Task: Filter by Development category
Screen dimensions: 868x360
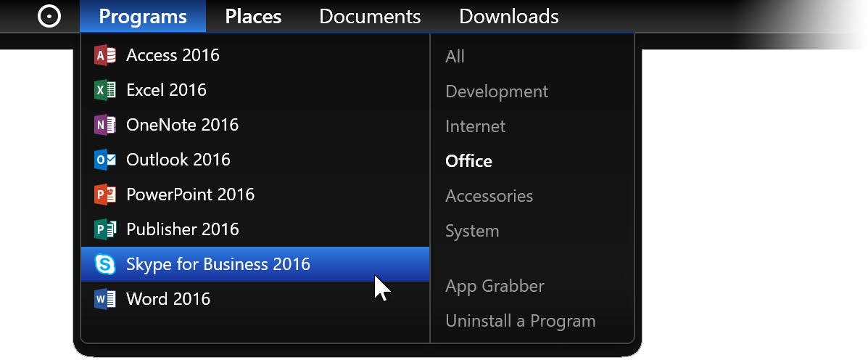Action: click(x=497, y=92)
